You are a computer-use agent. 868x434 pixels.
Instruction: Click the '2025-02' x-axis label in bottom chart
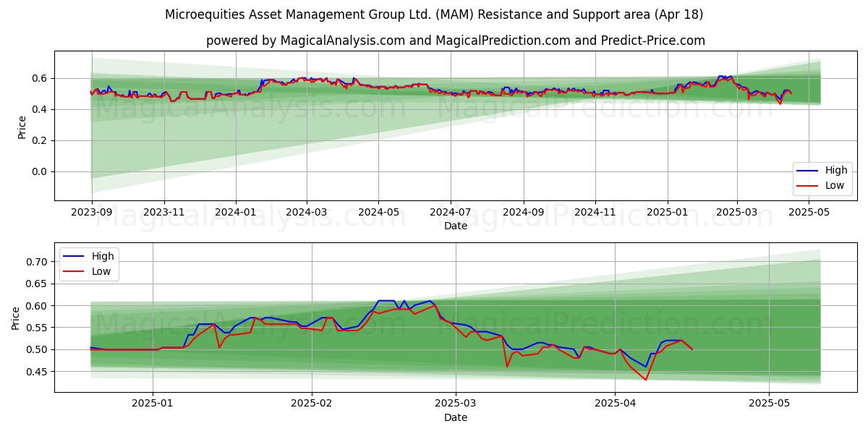(x=312, y=404)
